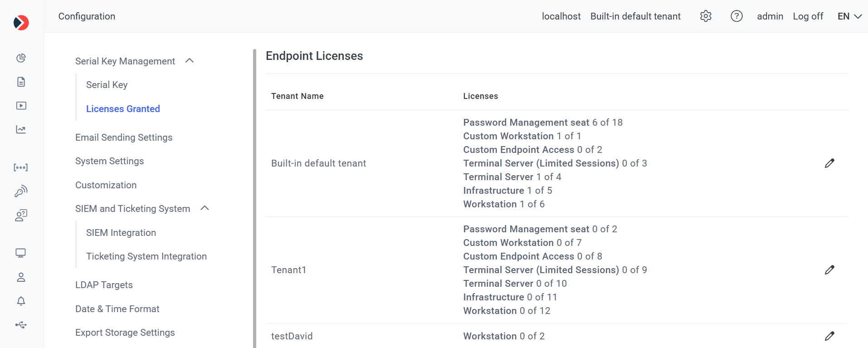Edit licenses for Tenant1
Screen dimensions: 868x348
click(829, 270)
